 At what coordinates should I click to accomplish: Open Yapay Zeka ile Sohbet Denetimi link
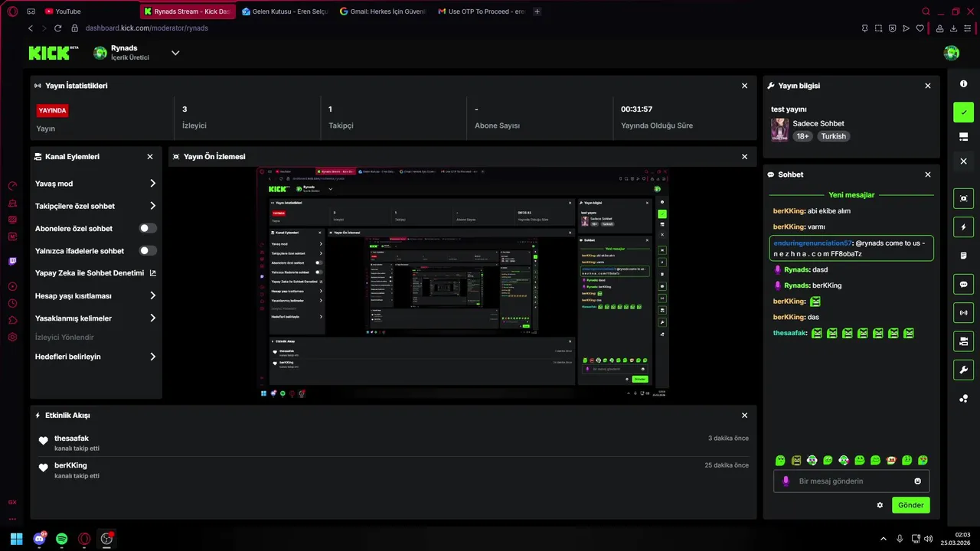pyautogui.click(x=96, y=272)
